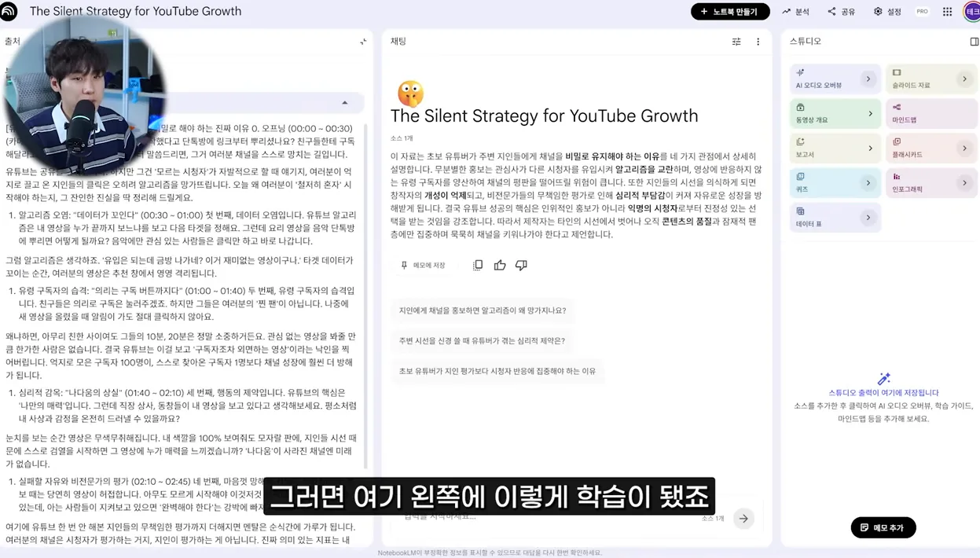Customize 동영상 개요 via arrow
Viewport: 980px width, 558px height.
(870, 113)
